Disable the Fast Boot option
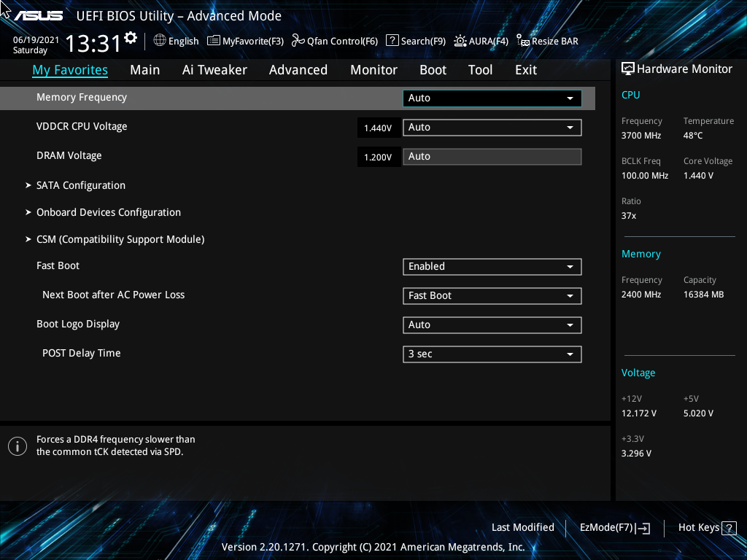This screenshot has height=560, width=747. pos(492,266)
